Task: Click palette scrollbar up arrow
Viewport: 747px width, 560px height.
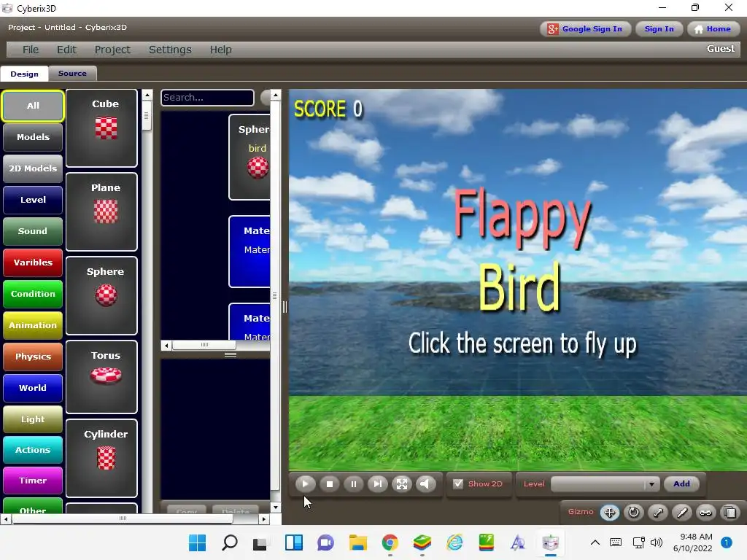Action: 147,96
